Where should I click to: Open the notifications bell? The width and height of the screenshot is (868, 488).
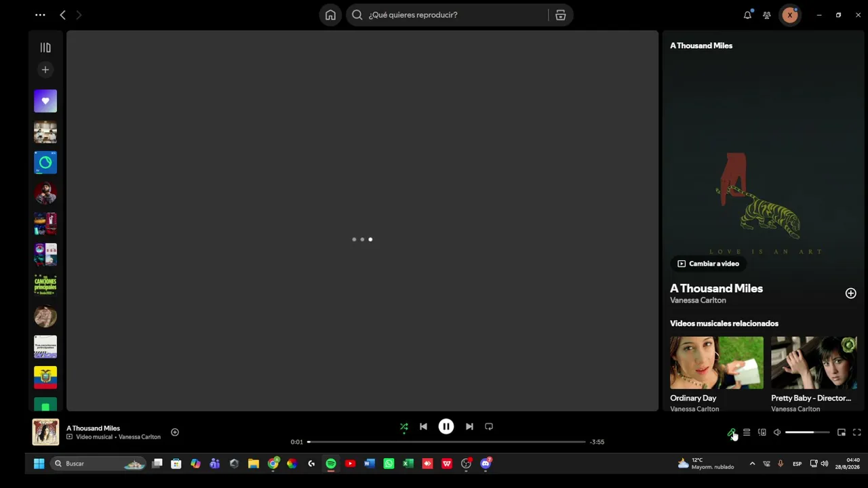tap(747, 15)
